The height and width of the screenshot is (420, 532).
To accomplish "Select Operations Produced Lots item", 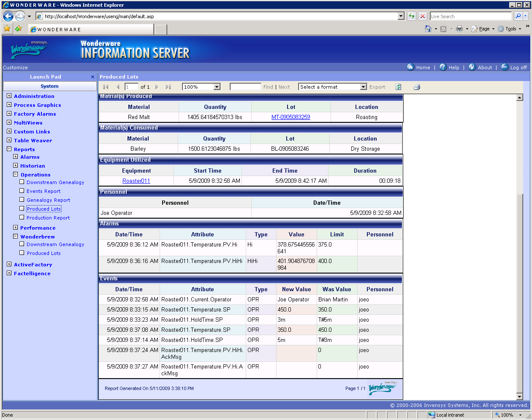I will (44, 209).
